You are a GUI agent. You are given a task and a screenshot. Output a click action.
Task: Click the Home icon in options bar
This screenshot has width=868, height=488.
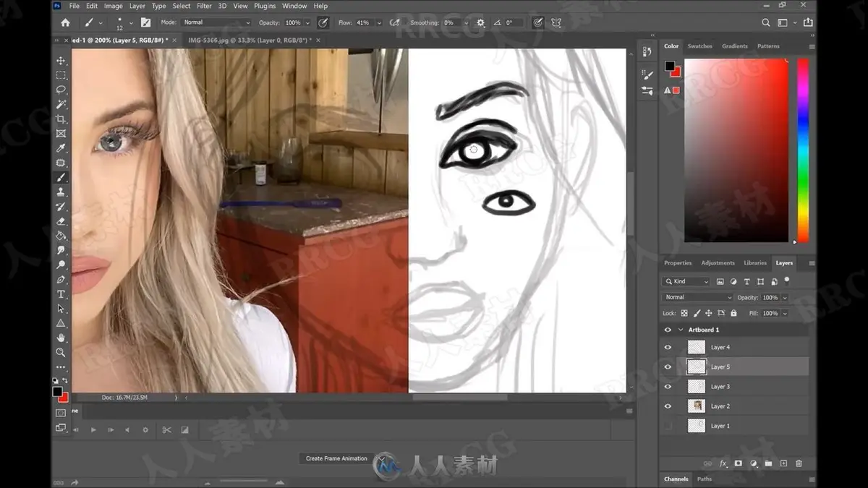(x=66, y=22)
